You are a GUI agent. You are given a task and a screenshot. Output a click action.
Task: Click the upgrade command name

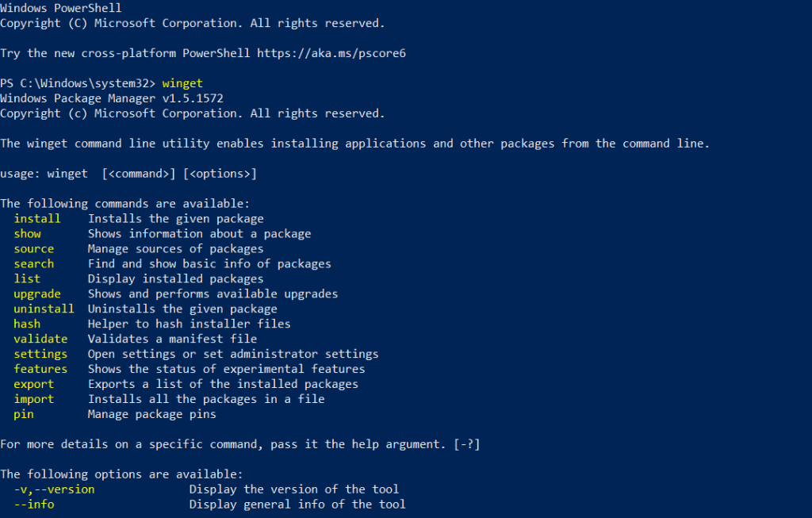click(36, 294)
